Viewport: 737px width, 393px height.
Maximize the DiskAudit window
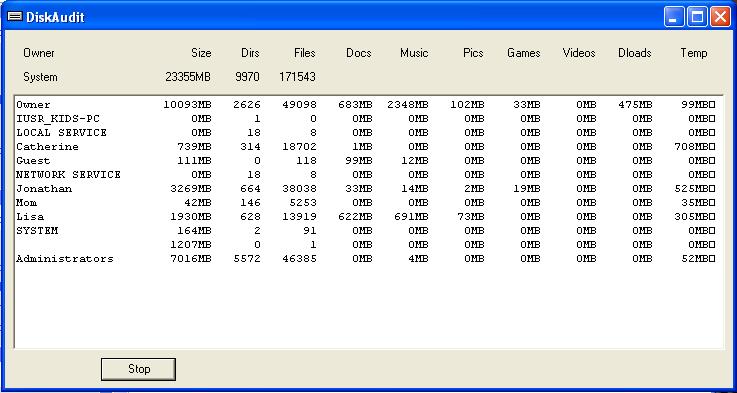click(698, 17)
